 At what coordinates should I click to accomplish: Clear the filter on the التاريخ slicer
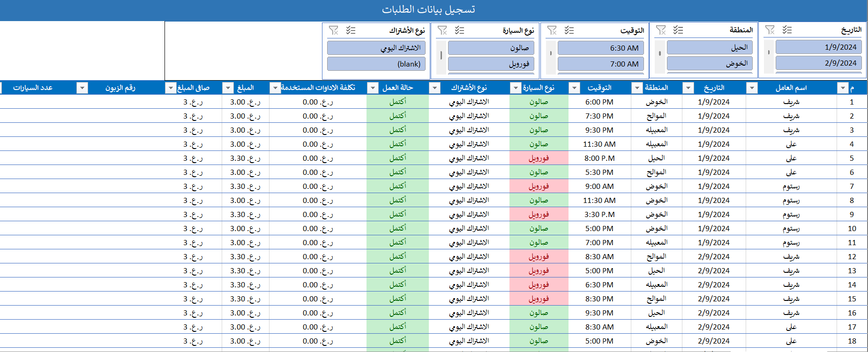coord(770,30)
